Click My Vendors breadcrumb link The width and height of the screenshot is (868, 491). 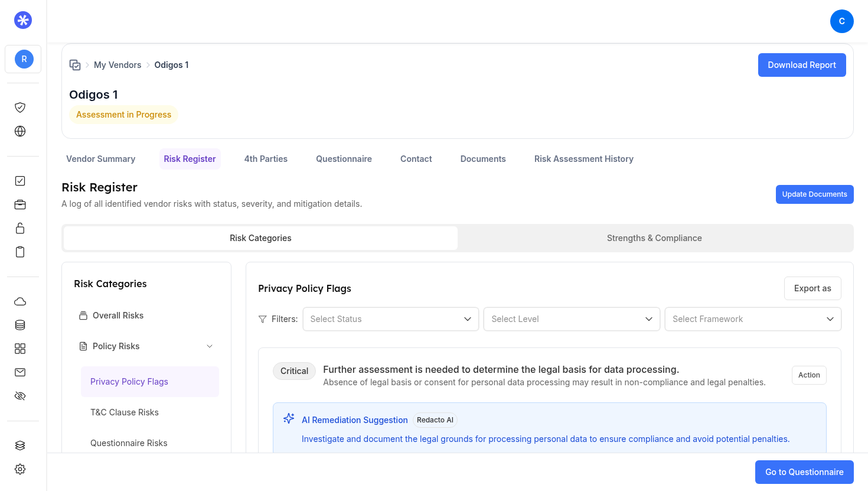(x=118, y=65)
